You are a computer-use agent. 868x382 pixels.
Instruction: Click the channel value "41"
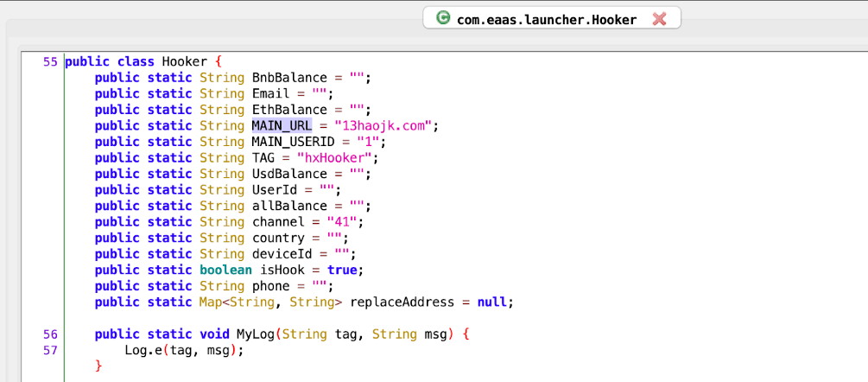[x=345, y=222]
